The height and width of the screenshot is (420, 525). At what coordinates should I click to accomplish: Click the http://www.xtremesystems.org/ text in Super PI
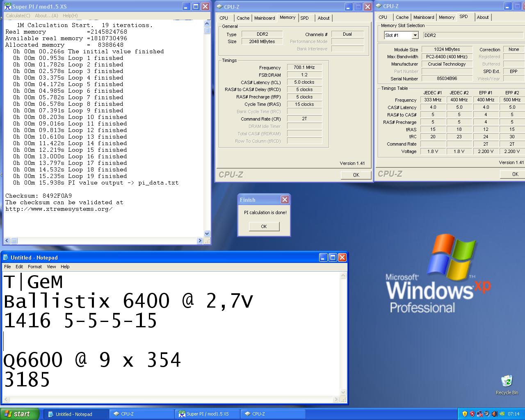tap(59, 209)
